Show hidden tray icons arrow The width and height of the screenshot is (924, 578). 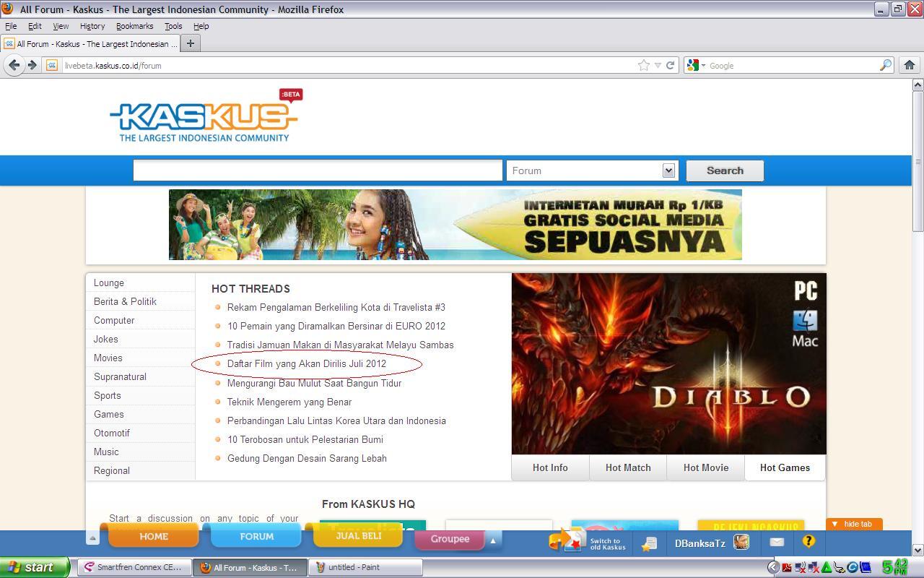click(x=773, y=567)
